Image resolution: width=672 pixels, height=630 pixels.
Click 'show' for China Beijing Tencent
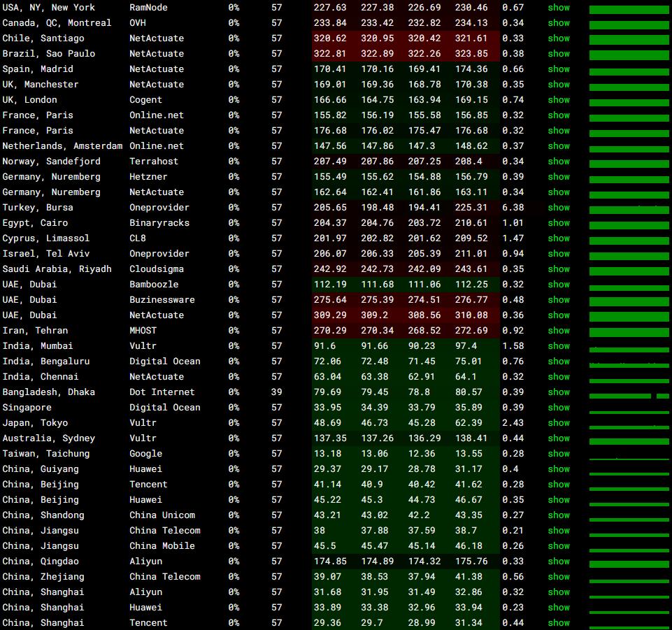[x=559, y=485]
